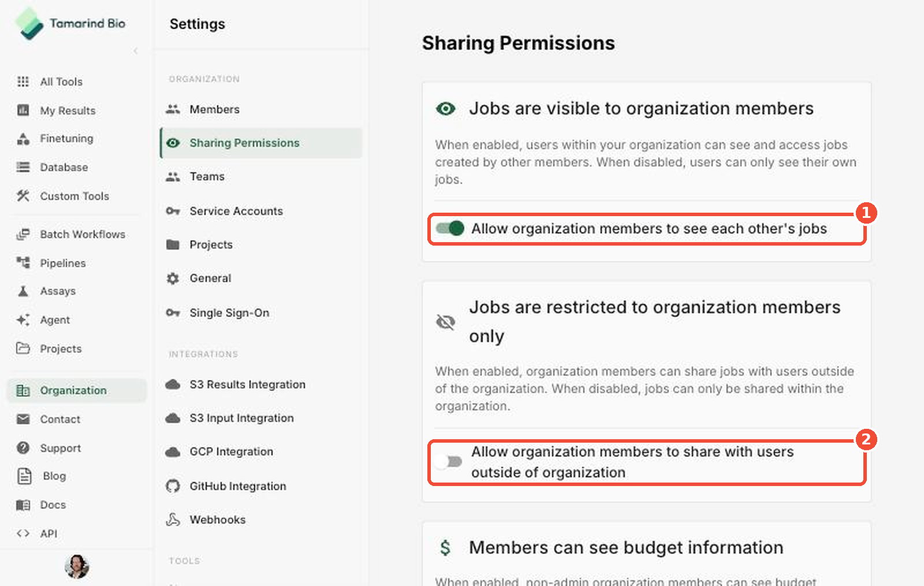This screenshot has width=924, height=586.
Task: Toggle organization members see each other's jobs
Action: (450, 228)
